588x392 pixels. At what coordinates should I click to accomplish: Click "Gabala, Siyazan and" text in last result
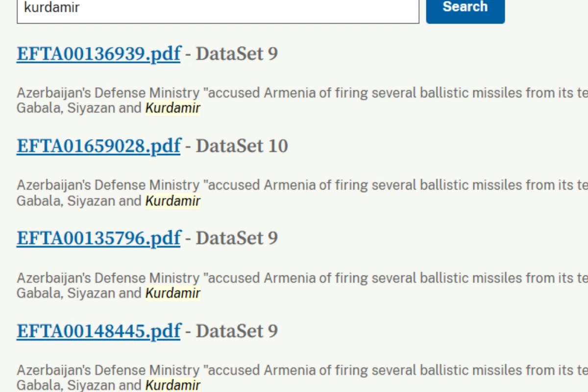pyautogui.click(x=79, y=385)
